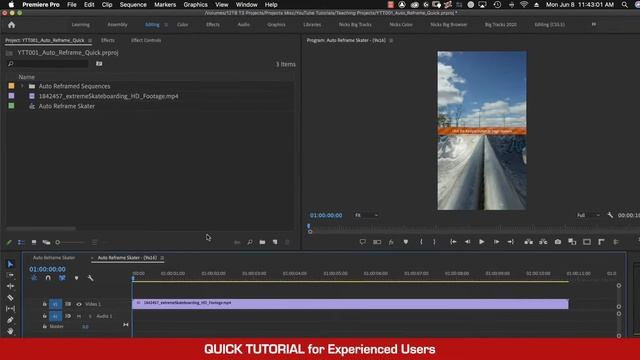The width and height of the screenshot is (640, 360).
Task: Open Comparison View button
Action: (572, 242)
